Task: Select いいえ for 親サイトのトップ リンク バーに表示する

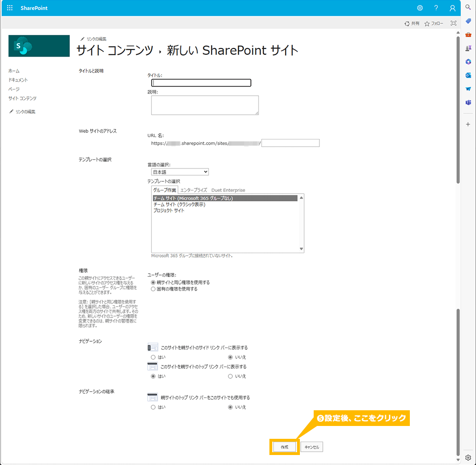Action: click(x=230, y=376)
